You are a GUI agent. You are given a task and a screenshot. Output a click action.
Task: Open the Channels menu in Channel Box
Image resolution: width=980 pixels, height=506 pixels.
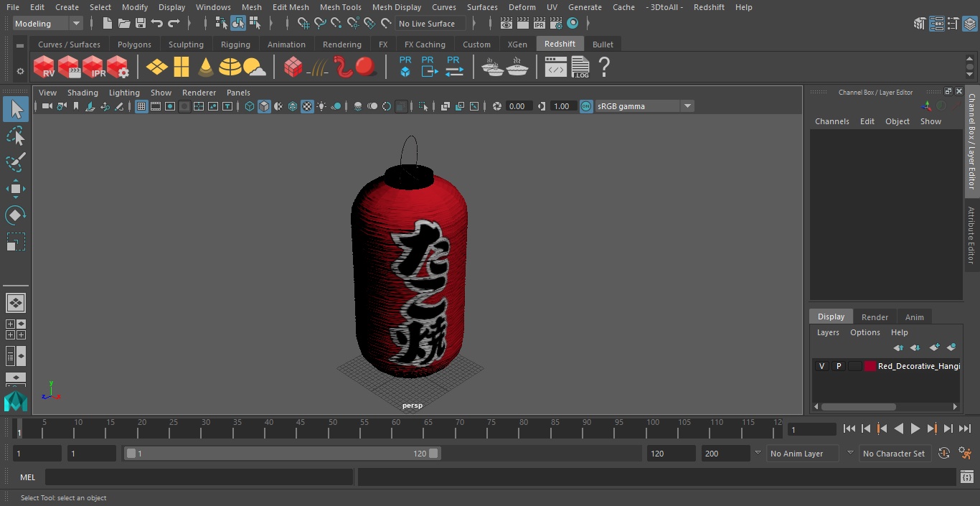pos(831,121)
